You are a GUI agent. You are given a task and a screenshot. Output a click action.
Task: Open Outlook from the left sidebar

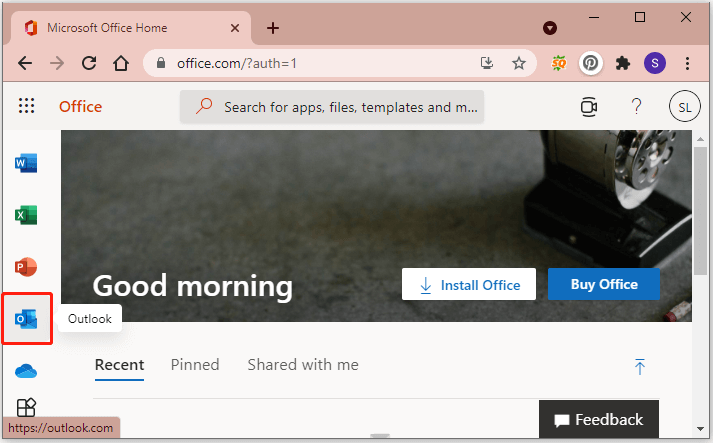tap(26, 319)
